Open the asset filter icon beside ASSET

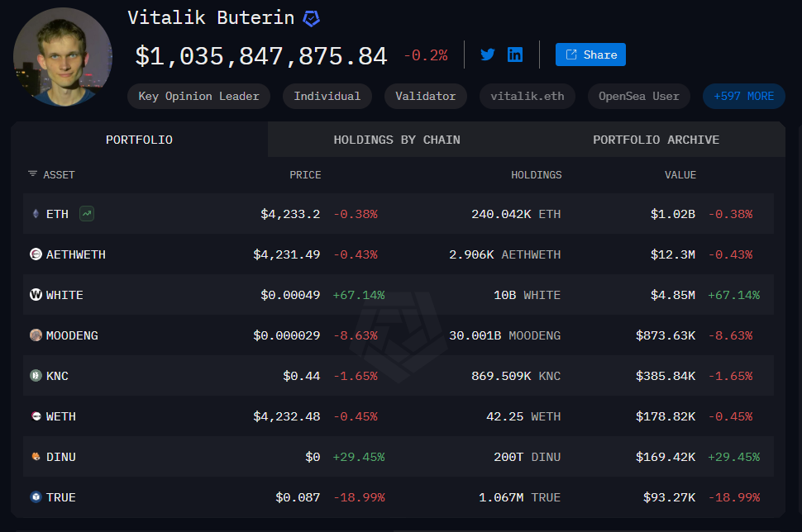pyautogui.click(x=32, y=174)
